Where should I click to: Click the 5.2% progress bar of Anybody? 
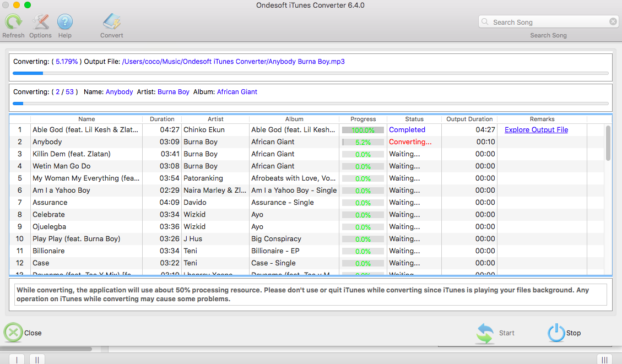click(363, 142)
